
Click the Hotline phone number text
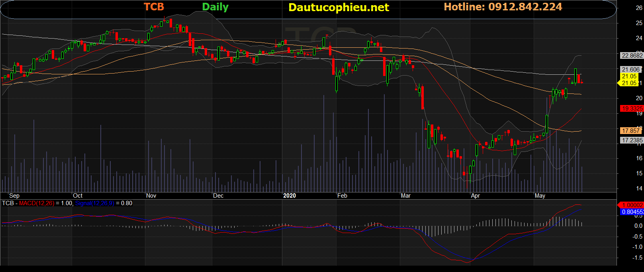(503, 7)
